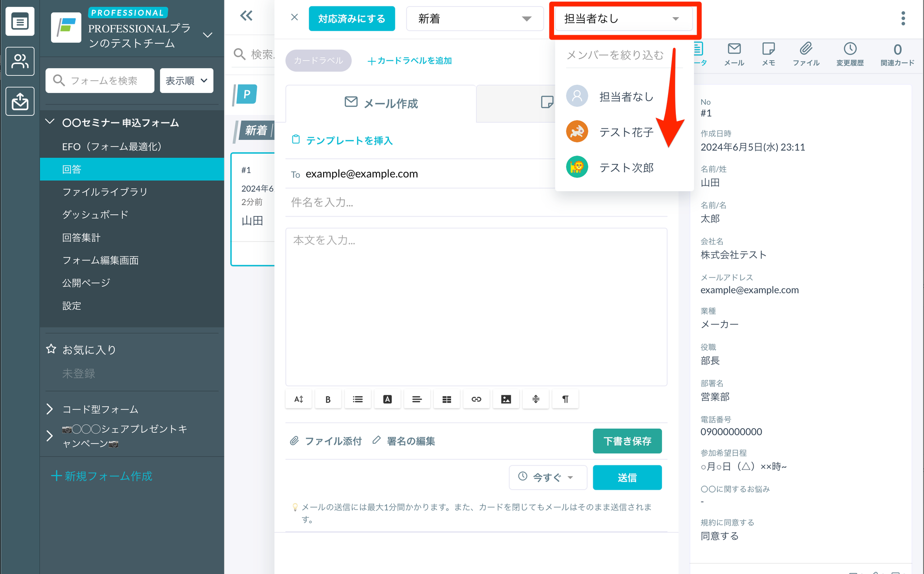Open the ダッシュボード sidebar item
This screenshot has width=924, height=574.
[95, 215]
